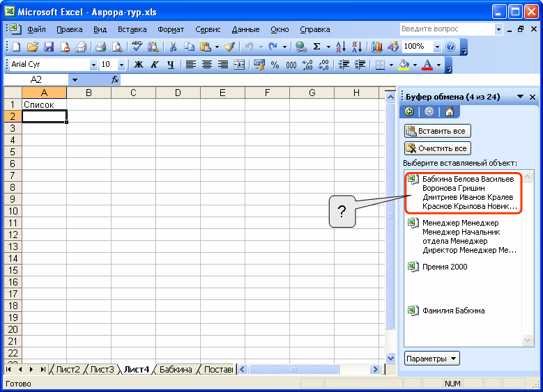Open the Параметры dropdown button
Viewport: 543px width, 392px height.
[432, 359]
